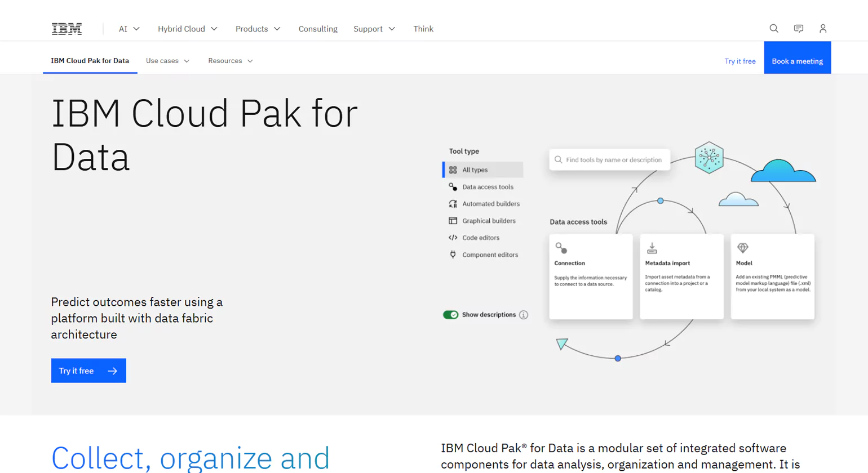Switch to the IBM Cloud Pak for Data tab
Viewport: 868px width, 473px height.
click(89, 60)
